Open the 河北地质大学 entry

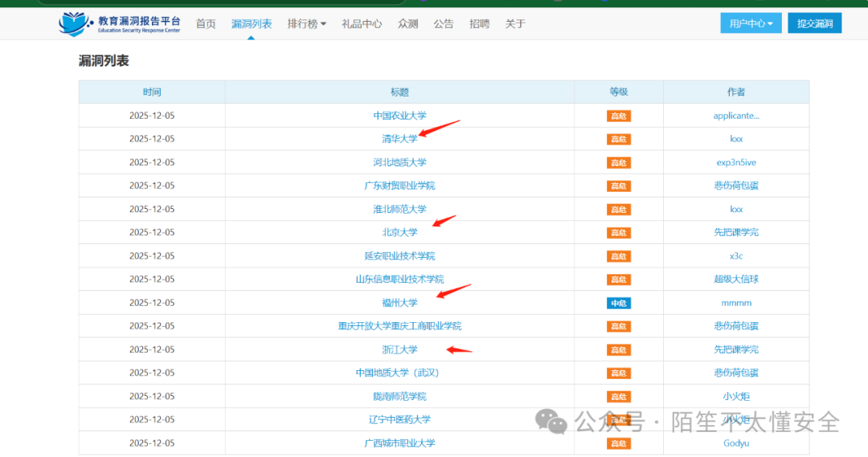click(x=399, y=163)
